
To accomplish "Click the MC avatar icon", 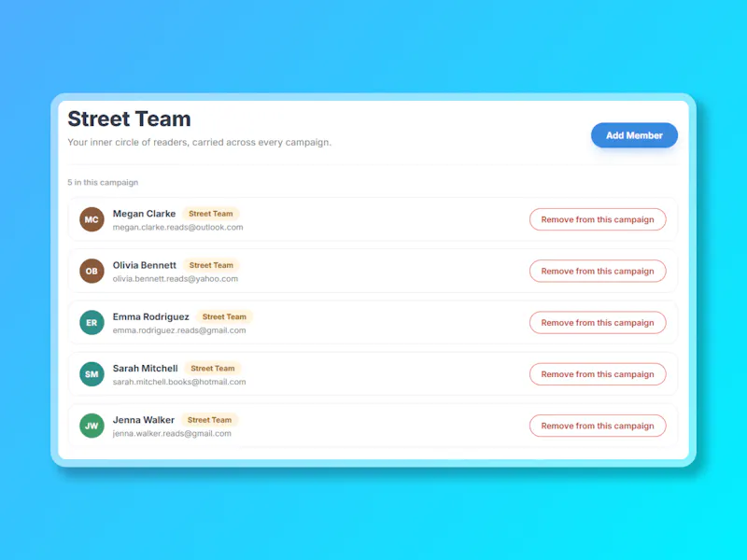I will 92,219.
